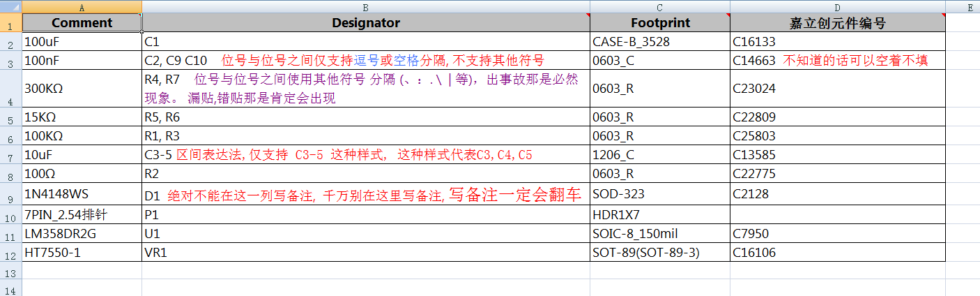Click the select-all corner of the sheet
This screenshot has height=296, width=980.
click(x=10, y=7)
